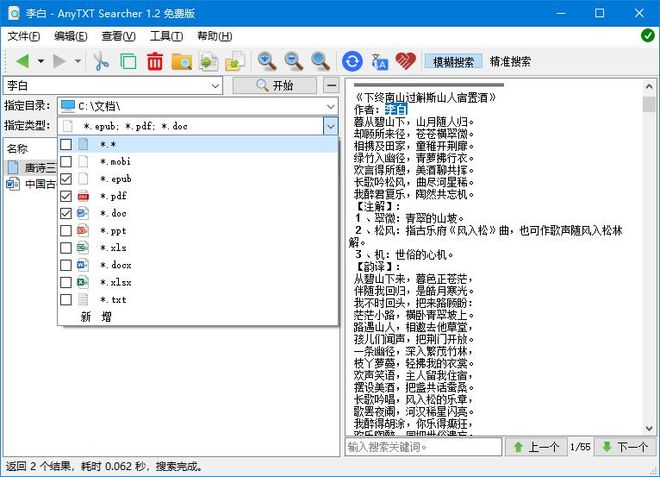Refresh index with blue circular arrows
The height and width of the screenshot is (477, 660).
(x=352, y=61)
